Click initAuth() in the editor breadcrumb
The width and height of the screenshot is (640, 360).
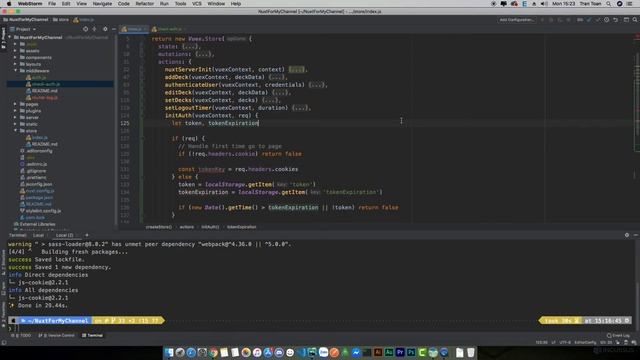click(x=210, y=227)
